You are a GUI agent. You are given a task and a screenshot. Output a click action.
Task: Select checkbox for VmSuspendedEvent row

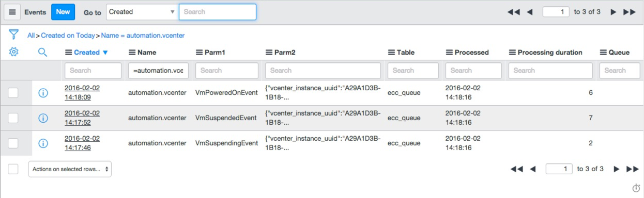pos(13,118)
